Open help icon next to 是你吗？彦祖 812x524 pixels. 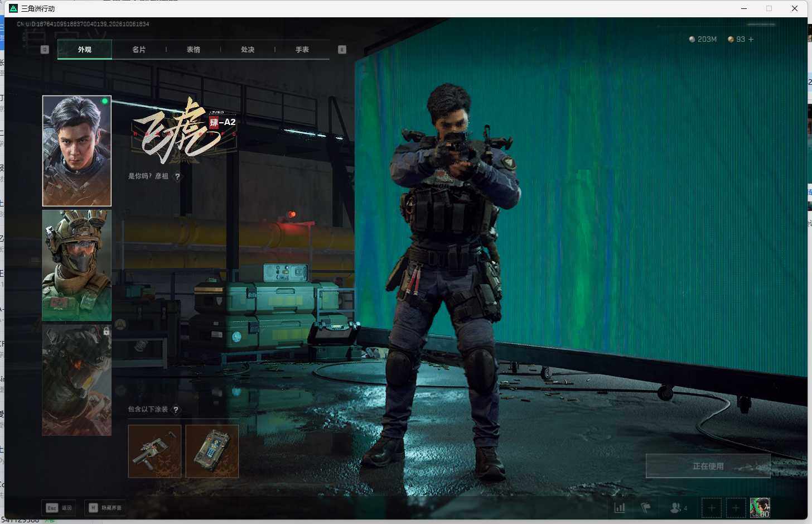tap(177, 176)
